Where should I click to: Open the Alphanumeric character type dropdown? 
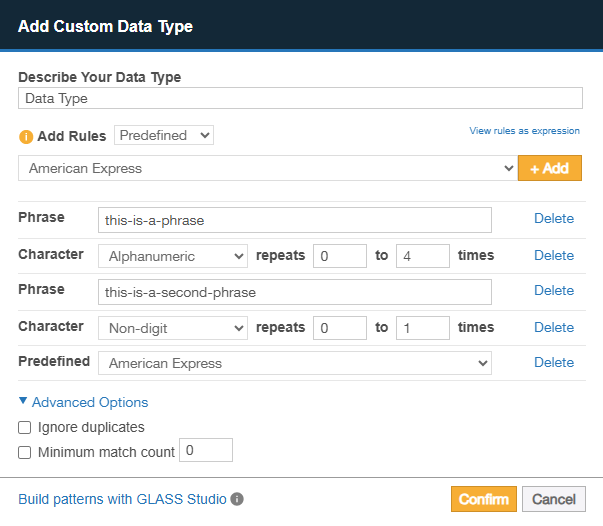pos(172,256)
